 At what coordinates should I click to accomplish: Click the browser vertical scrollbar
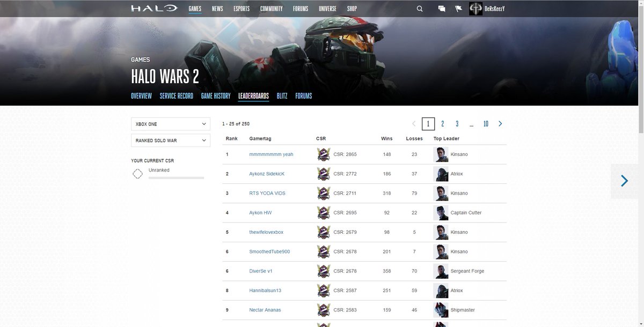[640, 70]
